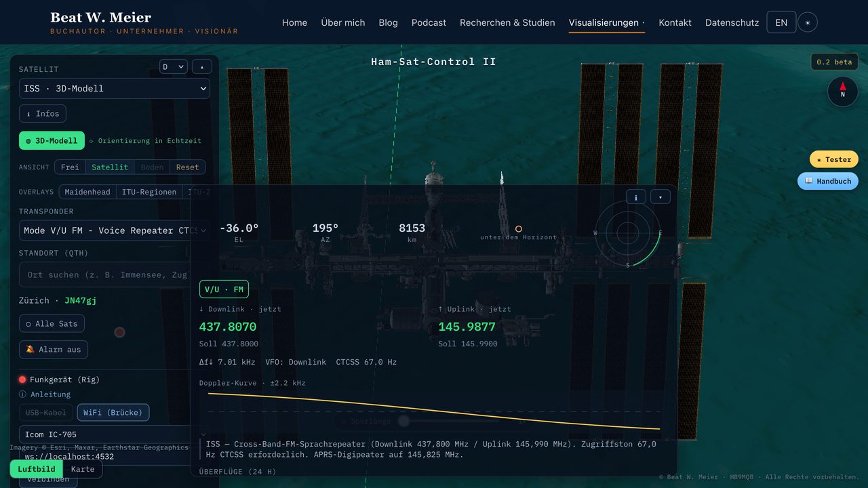Switch site language to EN
This screenshot has width=868, height=488.
[781, 22]
